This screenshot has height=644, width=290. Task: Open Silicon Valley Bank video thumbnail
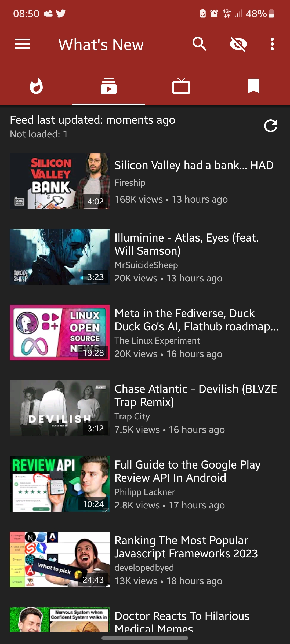tap(60, 181)
